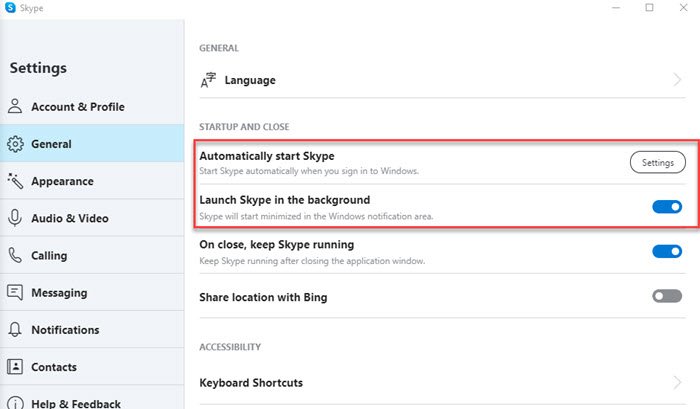Click the Account & Profile person icon

pos(15,107)
